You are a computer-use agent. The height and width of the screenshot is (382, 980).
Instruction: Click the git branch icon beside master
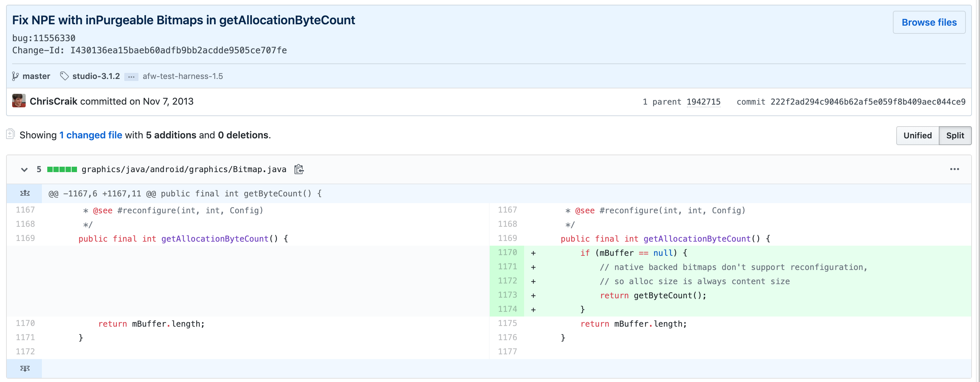tap(15, 76)
